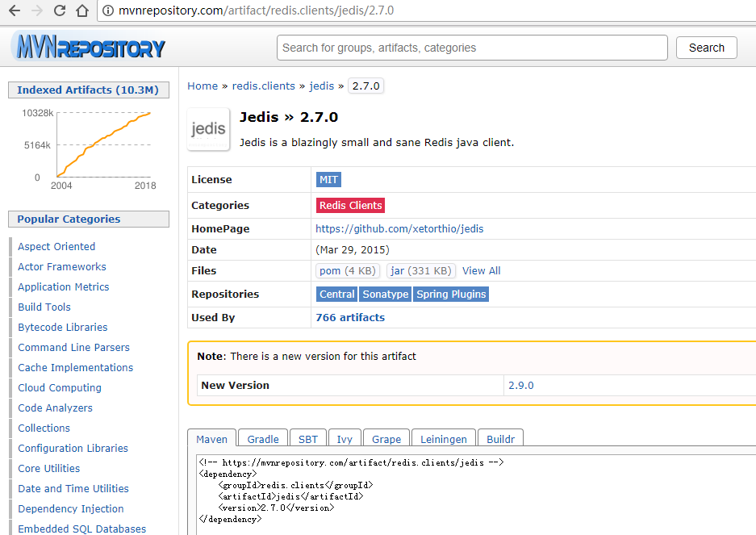This screenshot has height=535, width=756.
Task: Switch to the Maven tab
Action: coord(211,438)
